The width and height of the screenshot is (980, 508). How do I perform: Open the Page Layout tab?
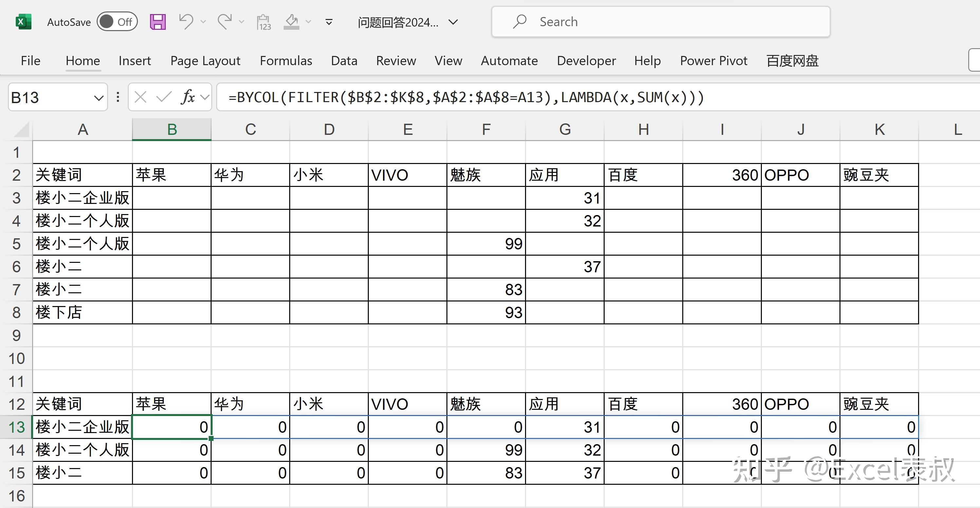click(x=205, y=61)
